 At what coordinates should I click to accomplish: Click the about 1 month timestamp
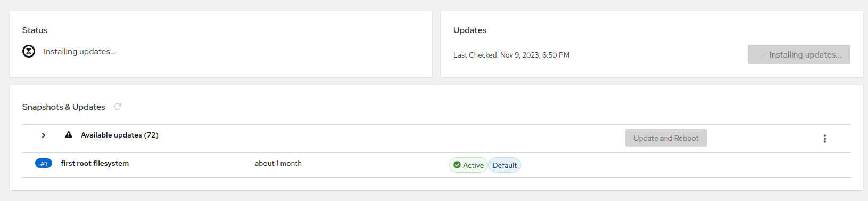[x=278, y=163]
